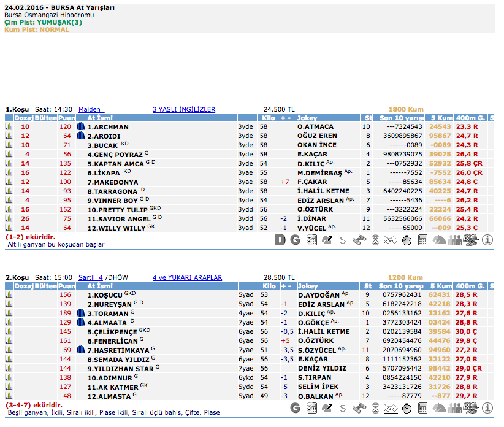Click the bold G icon in race 2 toolbar
This screenshot has width=504, height=427.
[296, 408]
